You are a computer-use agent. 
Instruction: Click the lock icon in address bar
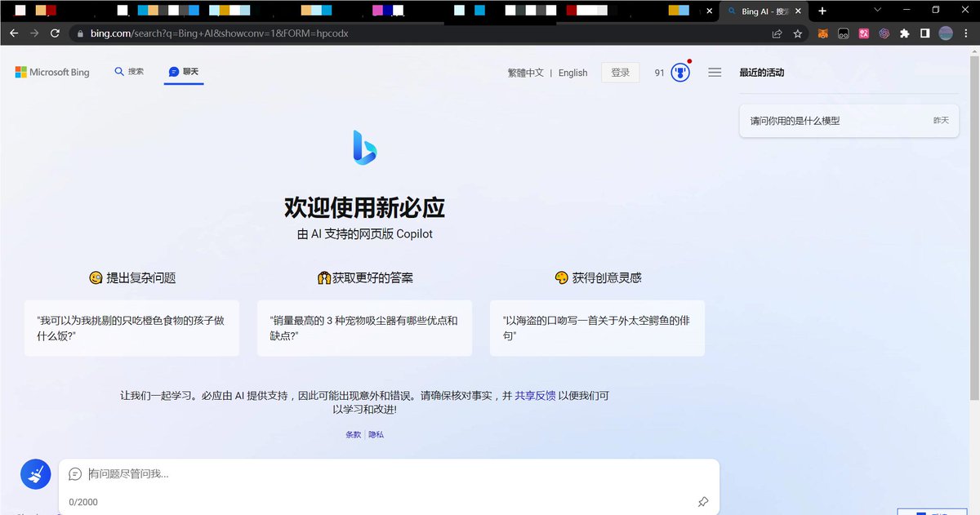tap(80, 34)
